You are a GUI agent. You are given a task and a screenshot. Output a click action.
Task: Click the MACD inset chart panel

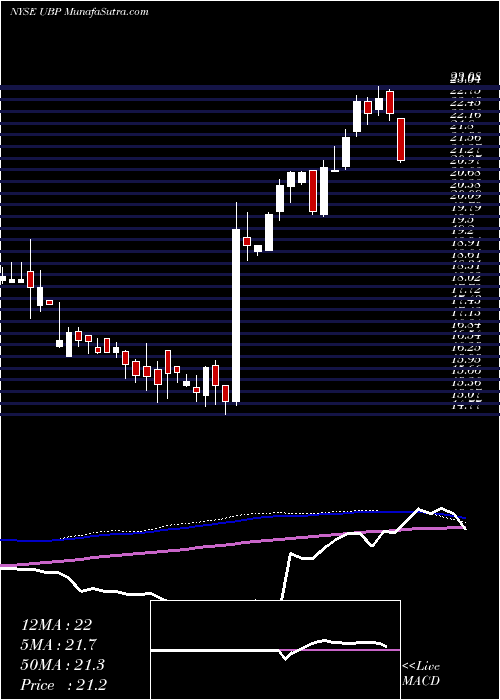pyautogui.click(x=275, y=650)
